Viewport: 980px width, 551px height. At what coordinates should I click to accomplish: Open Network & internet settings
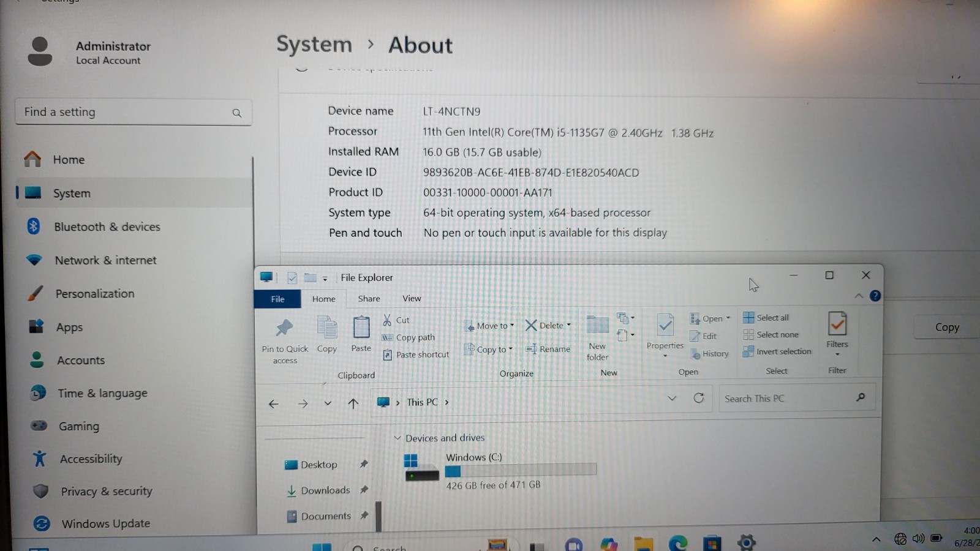[x=134, y=261]
